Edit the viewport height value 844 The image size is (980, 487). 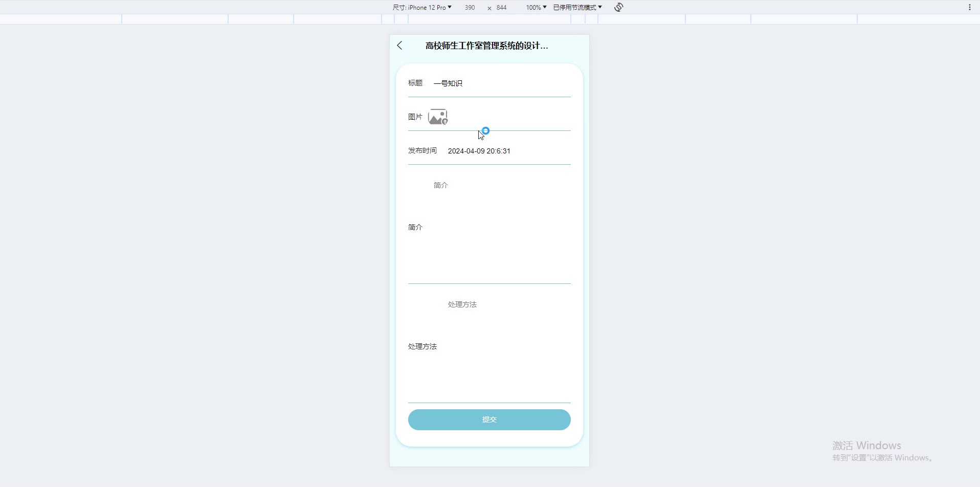pyautogui.click(x=502, y=7)
